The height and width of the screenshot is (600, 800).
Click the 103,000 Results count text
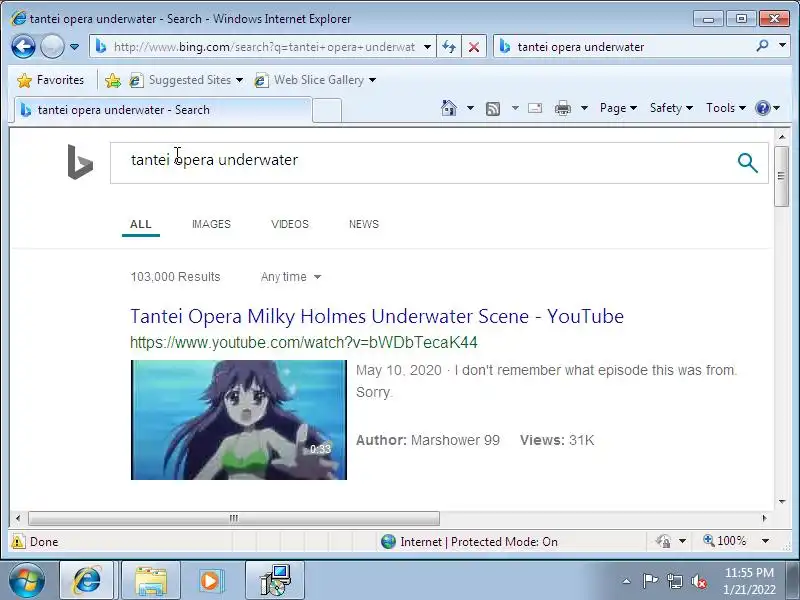176,277
